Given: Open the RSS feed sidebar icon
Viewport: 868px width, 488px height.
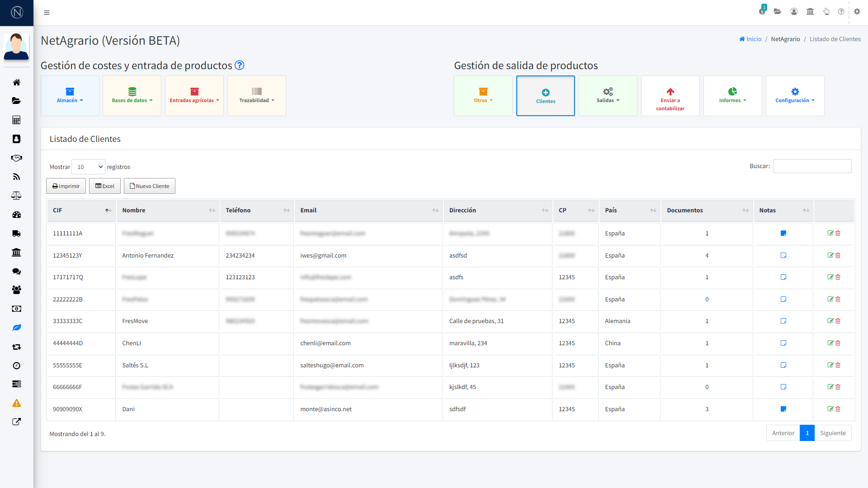Looking at the screenshot, I should coord(16,177).
